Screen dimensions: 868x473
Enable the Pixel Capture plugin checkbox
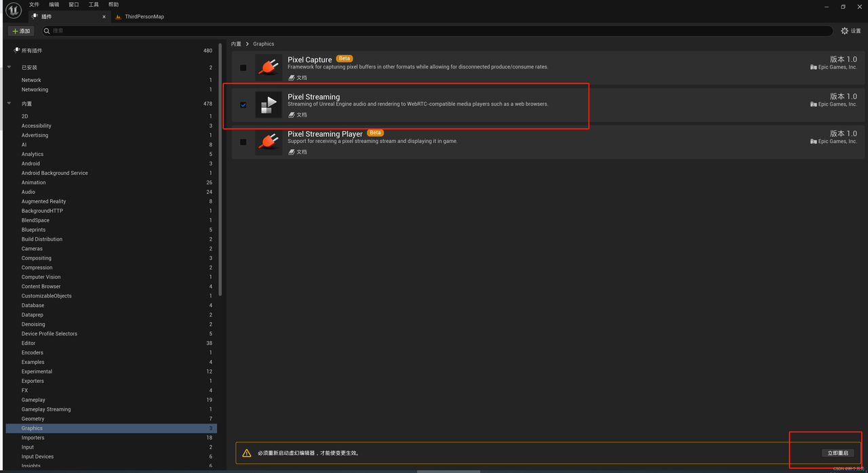(243, 68)
